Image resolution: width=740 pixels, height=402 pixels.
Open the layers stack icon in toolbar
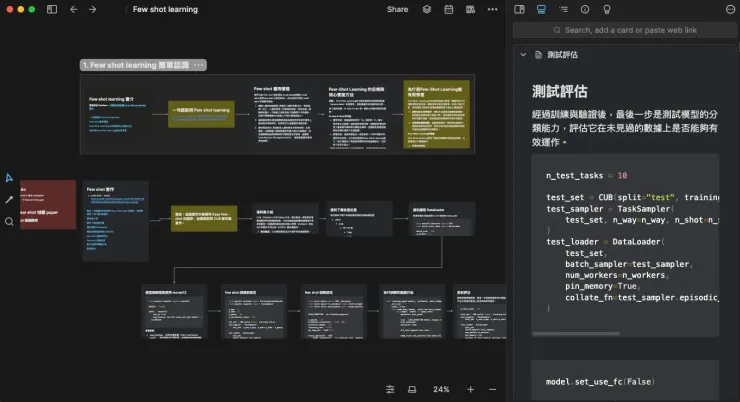[427, 9]
